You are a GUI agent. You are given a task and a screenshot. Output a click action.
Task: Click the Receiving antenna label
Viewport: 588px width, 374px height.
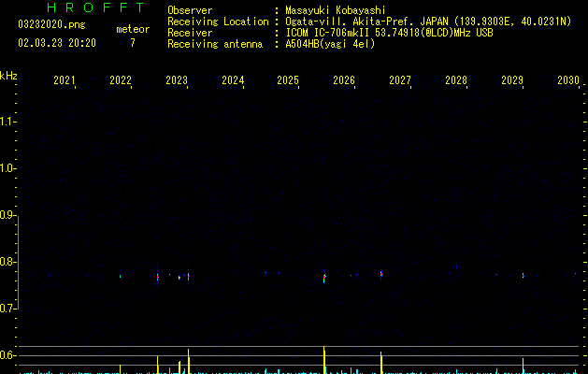pos(215,44)
